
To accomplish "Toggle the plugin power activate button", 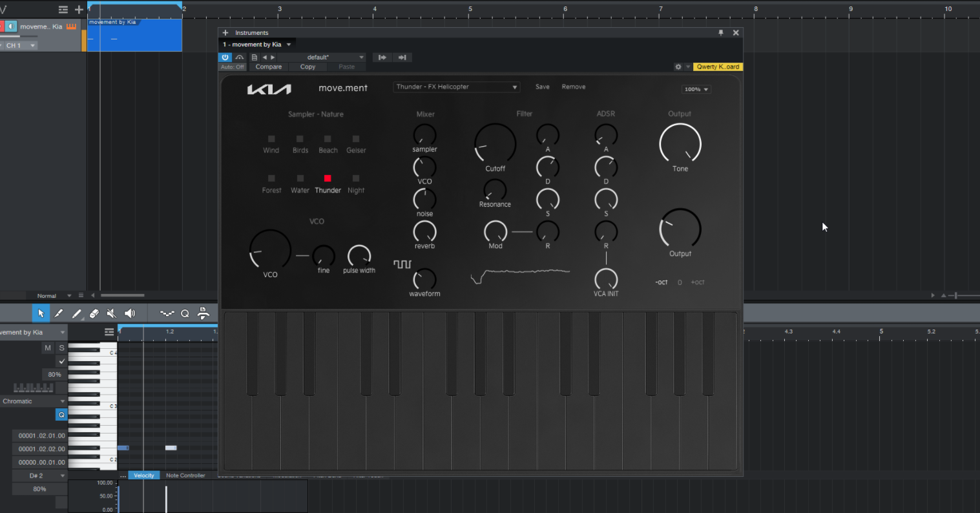I will coord(225,58).
